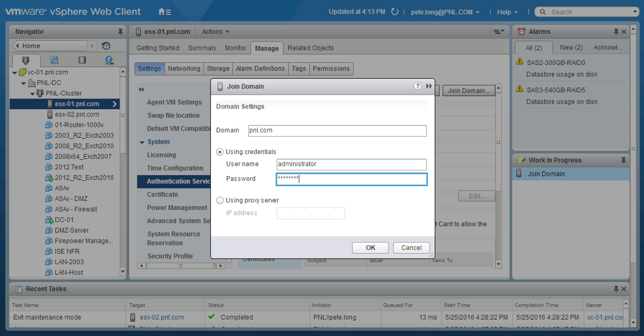The width and height of the screenshot is (644, 336).
Task: Close the Alarms panel
Action: pyautogui.click(x=625, y=32)
